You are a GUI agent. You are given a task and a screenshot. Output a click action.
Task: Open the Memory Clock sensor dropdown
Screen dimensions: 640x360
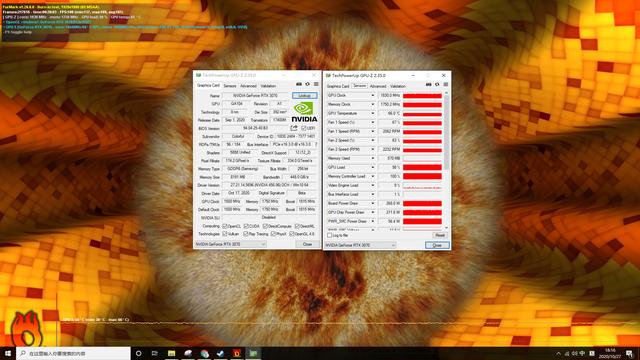pyautogui.click(x=373, y=104)
